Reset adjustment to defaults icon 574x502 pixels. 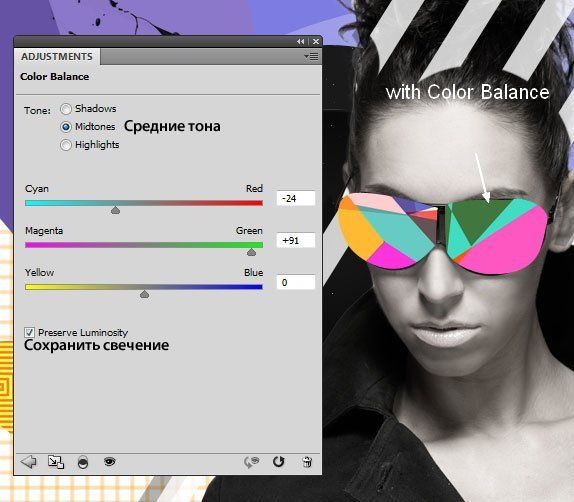point(279,462)
